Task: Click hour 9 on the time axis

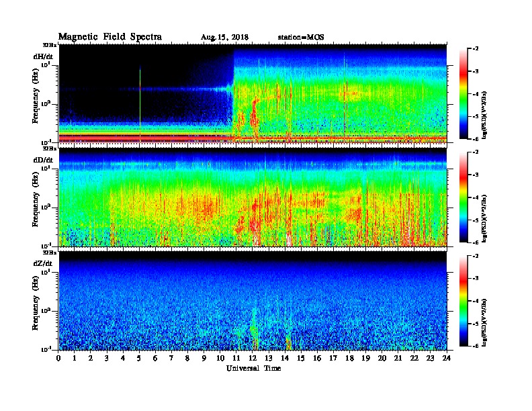Action: click(x=204, y=359)
